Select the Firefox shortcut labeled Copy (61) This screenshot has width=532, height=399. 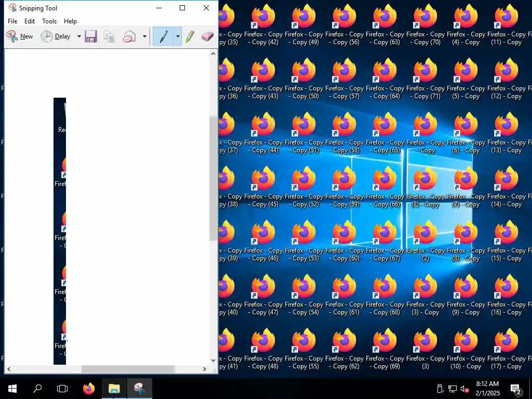344,295
